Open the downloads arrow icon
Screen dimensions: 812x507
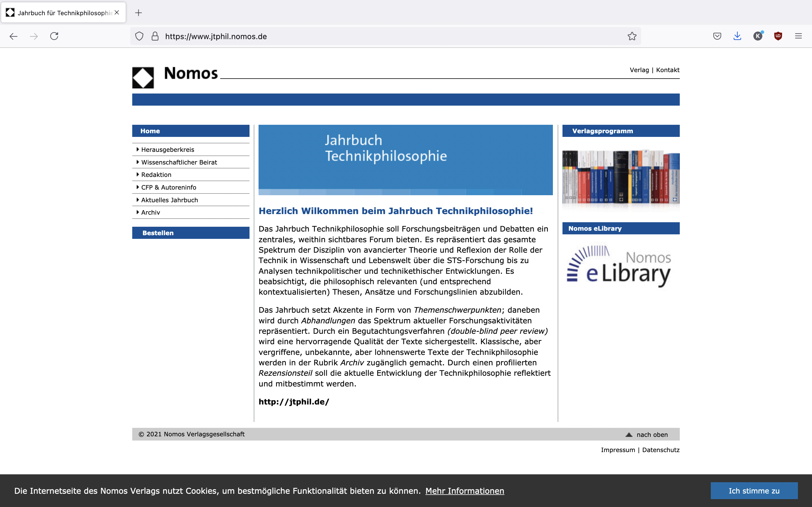(x=737, y=36)
